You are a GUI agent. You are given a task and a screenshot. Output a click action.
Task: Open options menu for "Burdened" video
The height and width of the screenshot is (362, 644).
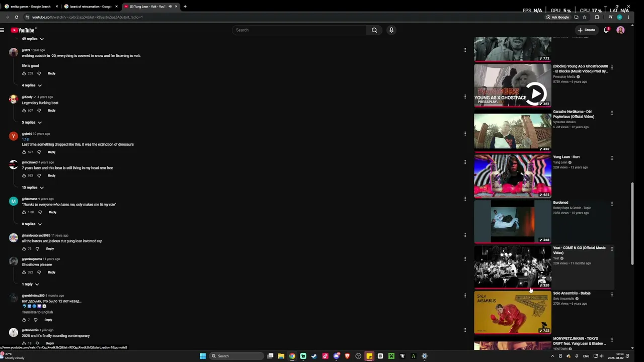[x=612, y=204]
